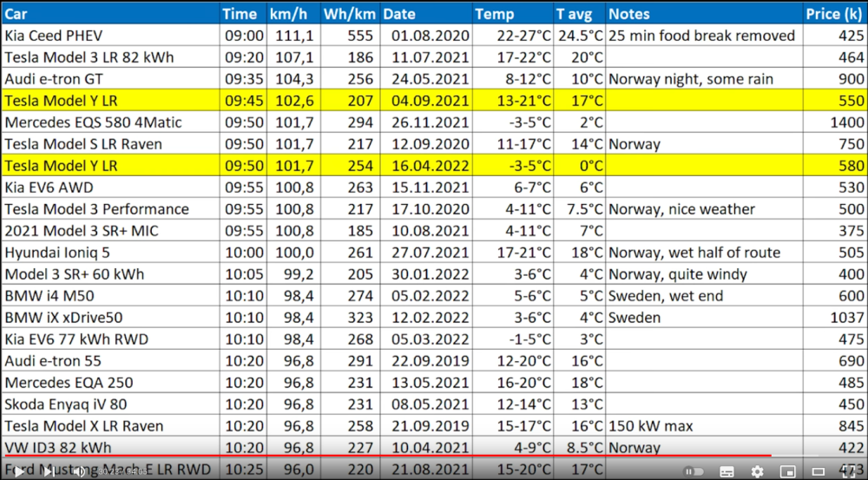The height and width of the screenshot is (480, 868).
Task: Switch to miniplayer mode
Action: (787, 471)
